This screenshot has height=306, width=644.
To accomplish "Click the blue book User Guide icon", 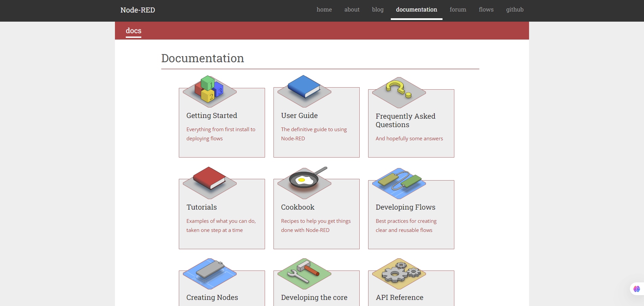I will click(304, 91).
